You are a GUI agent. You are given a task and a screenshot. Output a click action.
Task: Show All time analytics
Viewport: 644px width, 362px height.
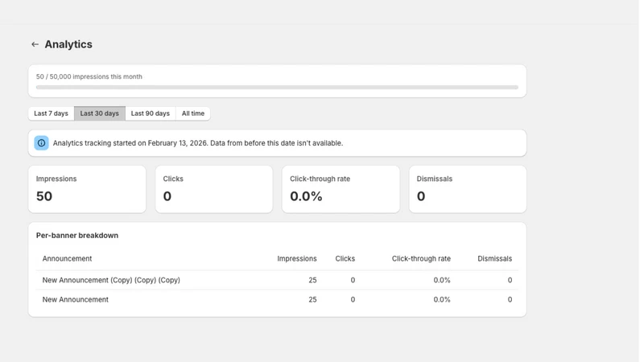[193, 113]
